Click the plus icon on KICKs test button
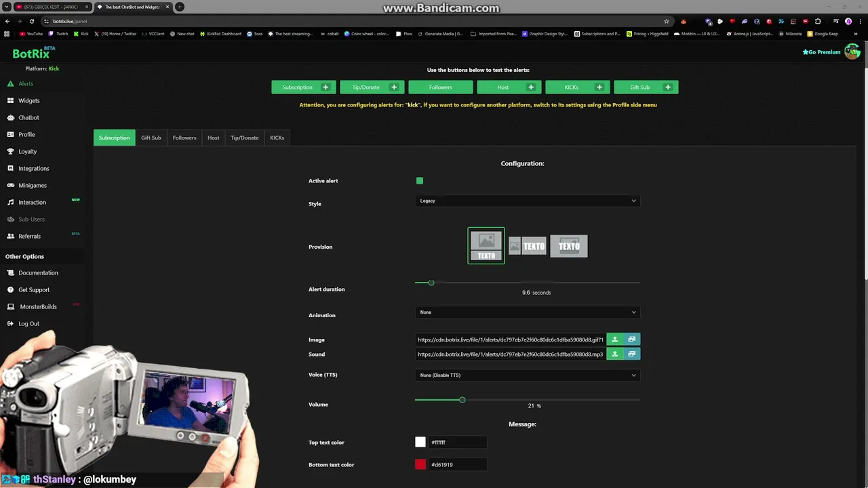 click(599, 87)
